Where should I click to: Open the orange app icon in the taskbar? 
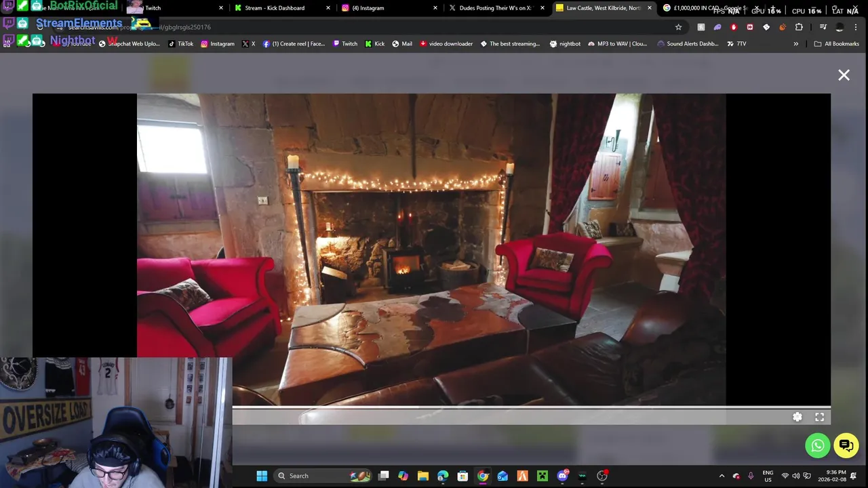pos(522,476)
